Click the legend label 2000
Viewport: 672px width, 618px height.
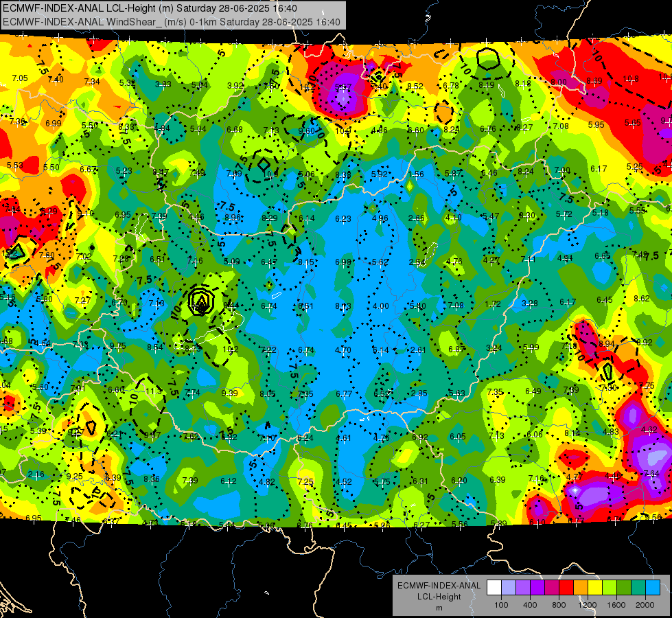[645, 605]
